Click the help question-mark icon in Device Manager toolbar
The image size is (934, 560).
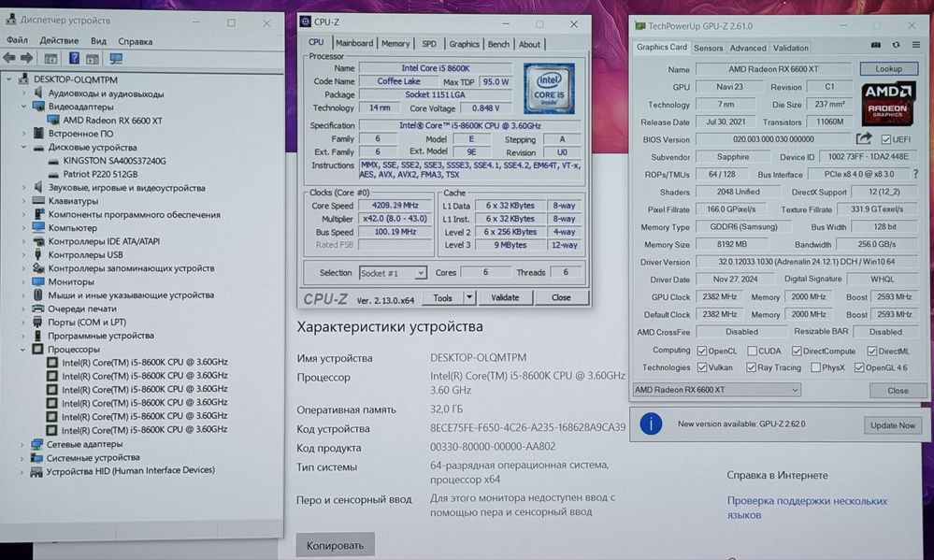click(74, 58)
